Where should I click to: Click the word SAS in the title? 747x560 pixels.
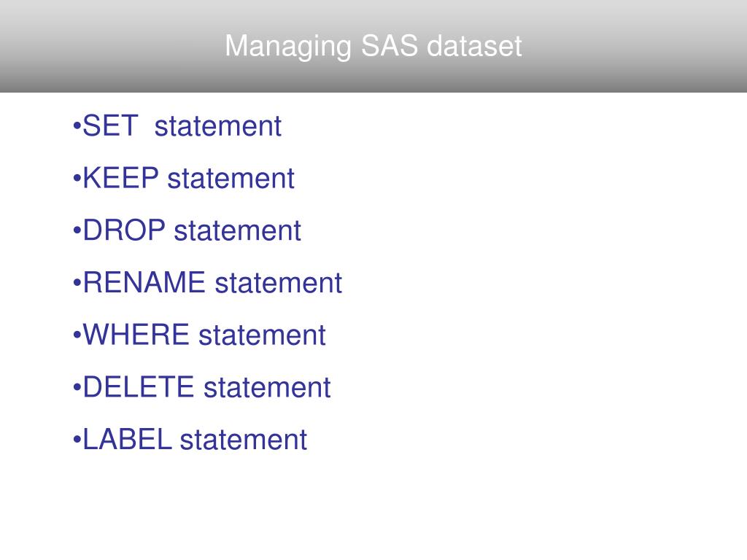(390, 46)
